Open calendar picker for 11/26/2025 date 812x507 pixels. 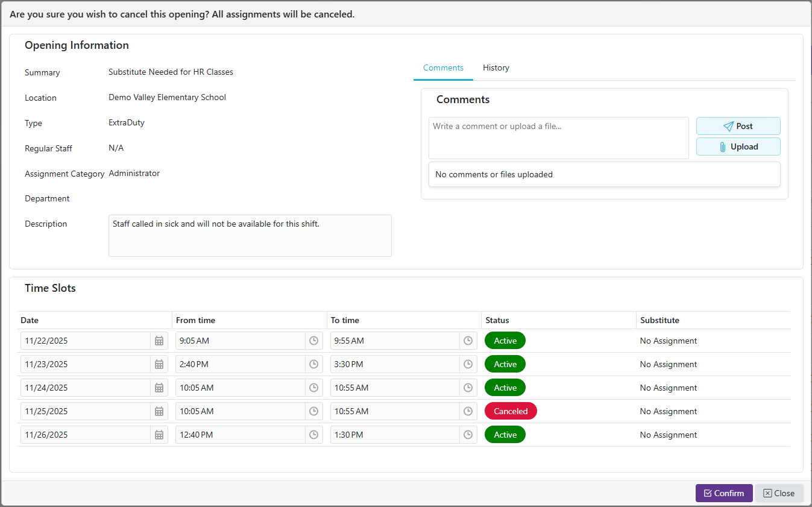159,435
